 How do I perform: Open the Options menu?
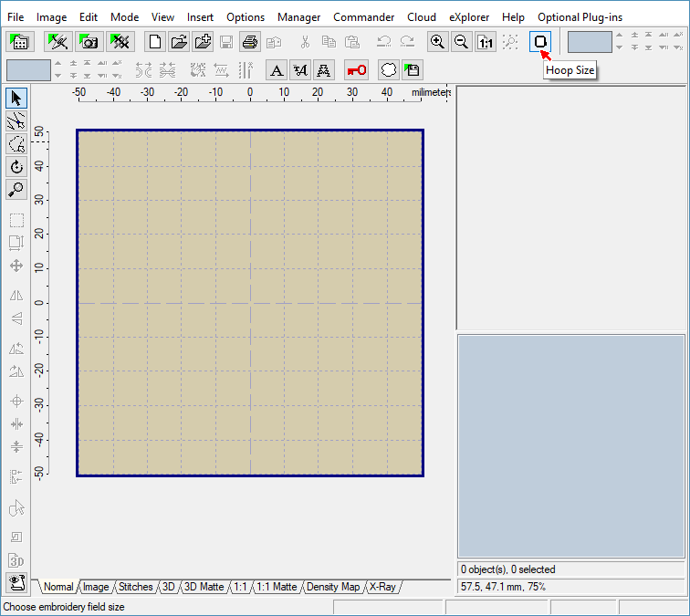[246, 17]
